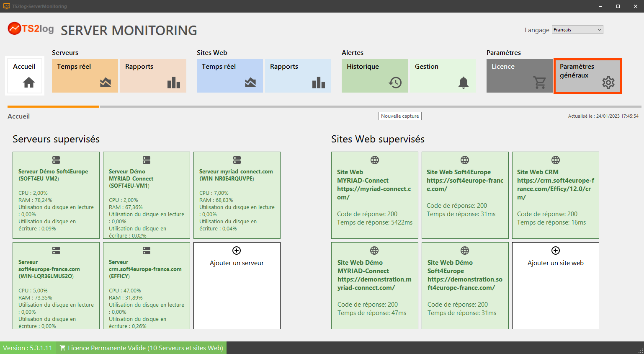Click the Nouvelle capture button
The image size is (644, 354).
point(400,116)
